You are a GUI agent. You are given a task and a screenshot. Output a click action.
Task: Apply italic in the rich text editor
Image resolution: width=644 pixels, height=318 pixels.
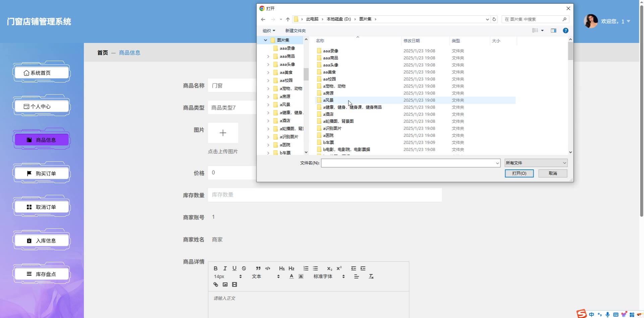(x=225, y=268)
